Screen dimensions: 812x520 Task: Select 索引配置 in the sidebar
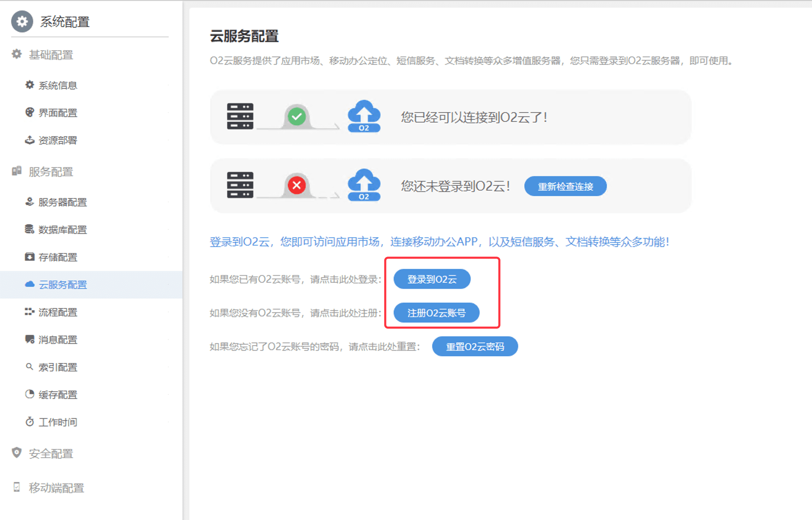click(58, 367)
